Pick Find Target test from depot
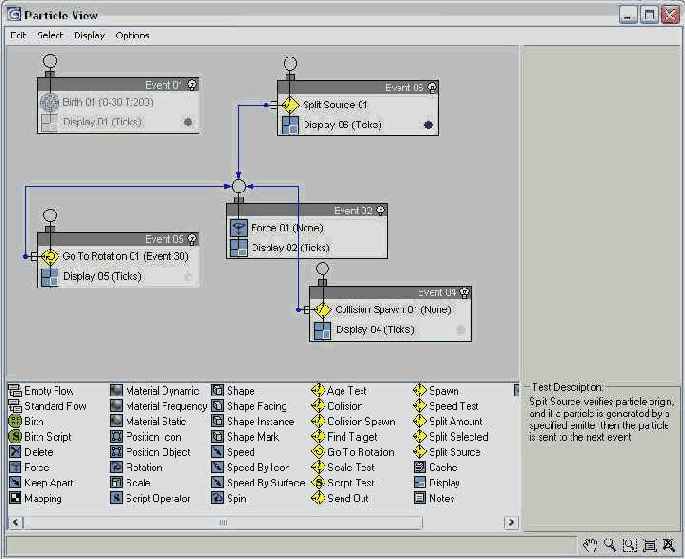 coord(344,437)
